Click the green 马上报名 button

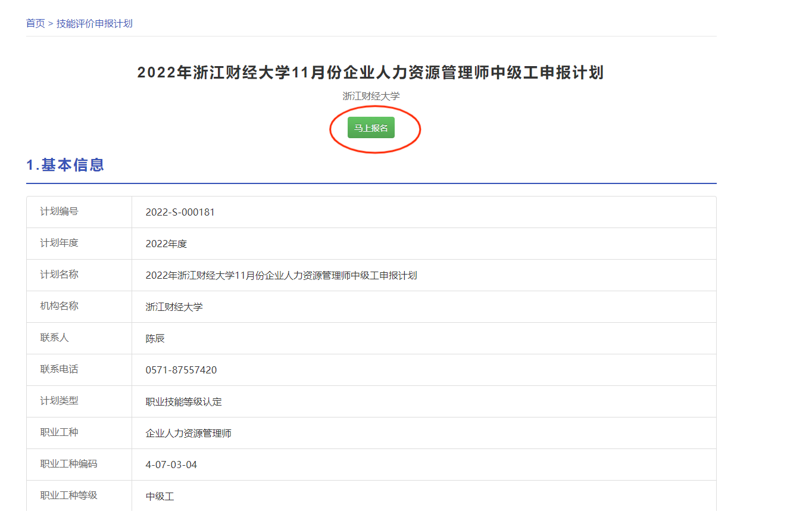pos(371,127)
